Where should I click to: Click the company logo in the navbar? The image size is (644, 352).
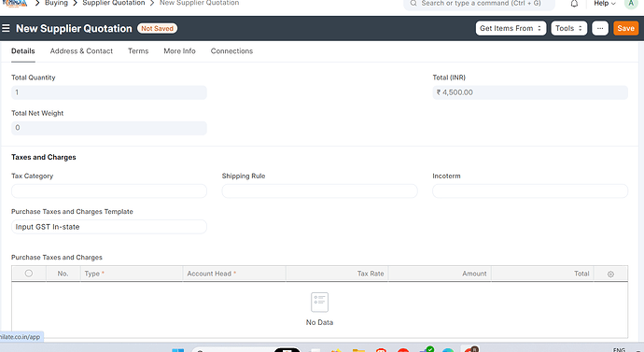(x=15, y=4)
